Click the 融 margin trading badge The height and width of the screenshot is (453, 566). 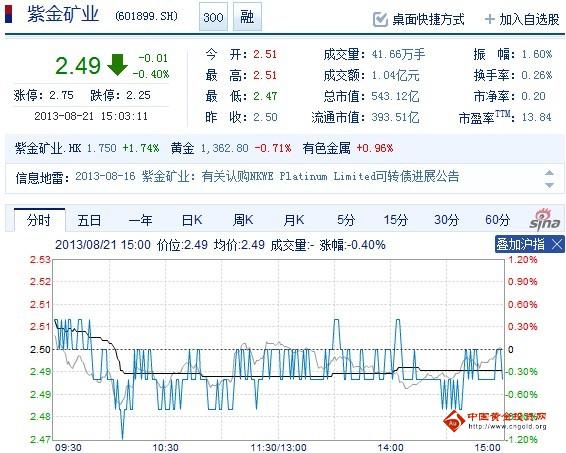(247, 17)
